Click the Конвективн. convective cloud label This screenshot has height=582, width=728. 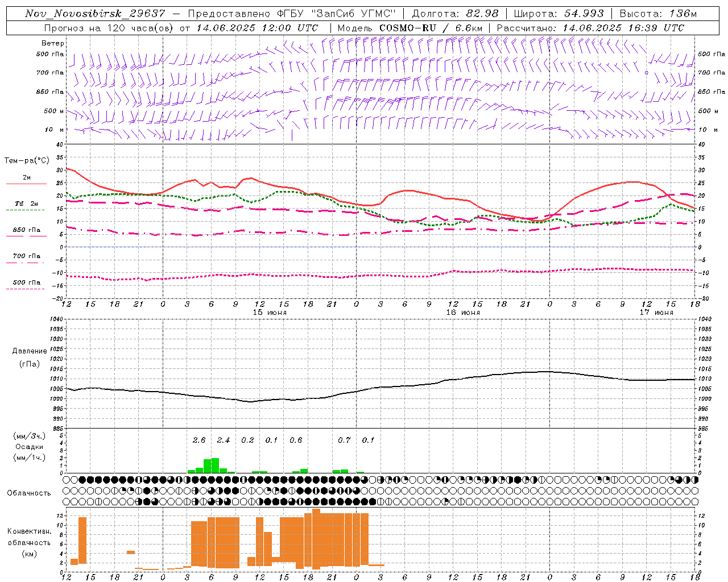click(x=29, y=531)
